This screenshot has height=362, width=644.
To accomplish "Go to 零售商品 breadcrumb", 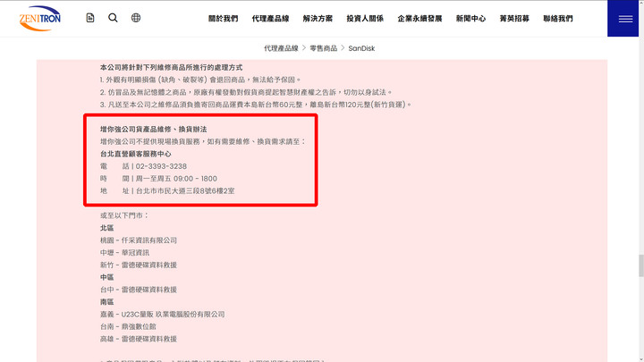I will [x=323, y=48].
